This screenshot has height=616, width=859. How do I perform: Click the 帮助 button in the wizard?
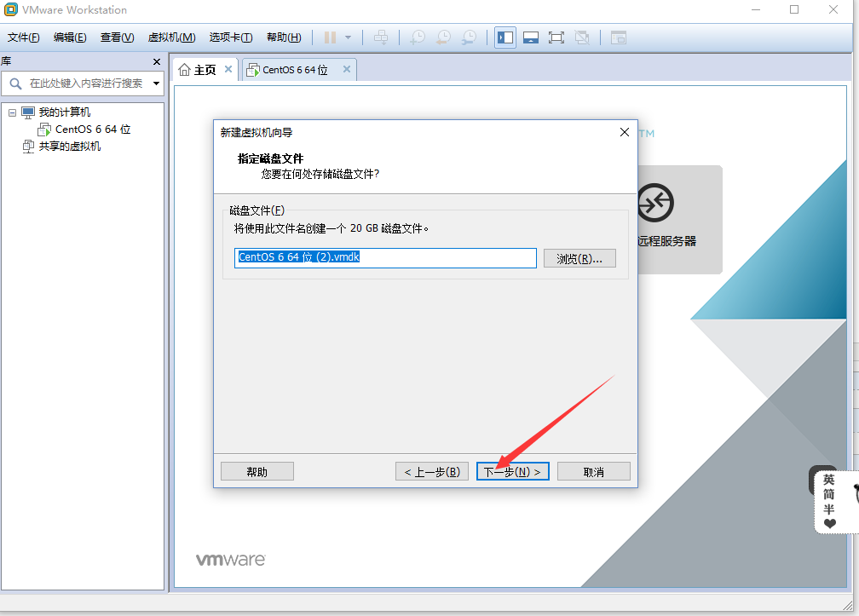[257, 471]
